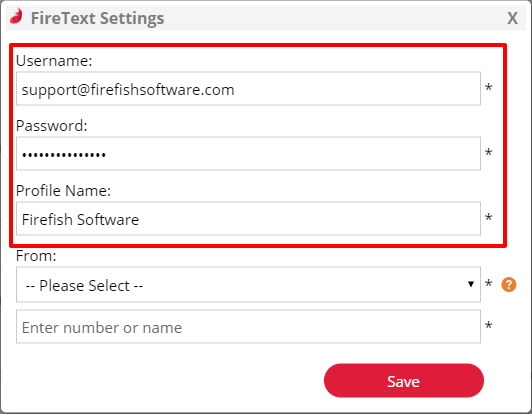Screen dimensions: 532x414
Task: Open the From 'Please Select' dropdown
Action: tap(248, 284)
